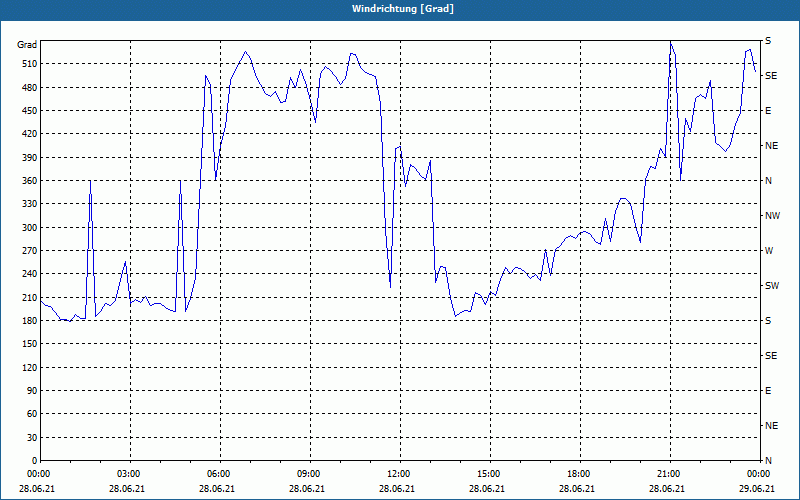The image size is (800, 500).
Task: Select the 210 y-axis value
Action: click(x=30, y=297)
